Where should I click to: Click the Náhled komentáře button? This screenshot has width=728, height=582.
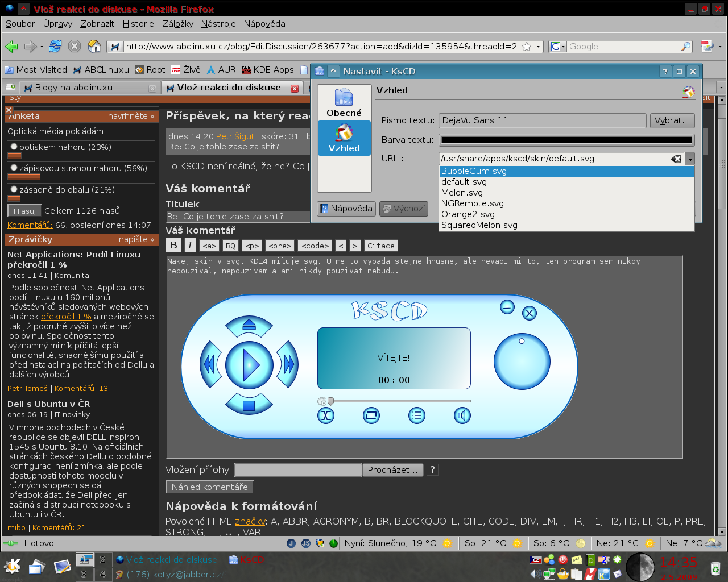point(209,487)
